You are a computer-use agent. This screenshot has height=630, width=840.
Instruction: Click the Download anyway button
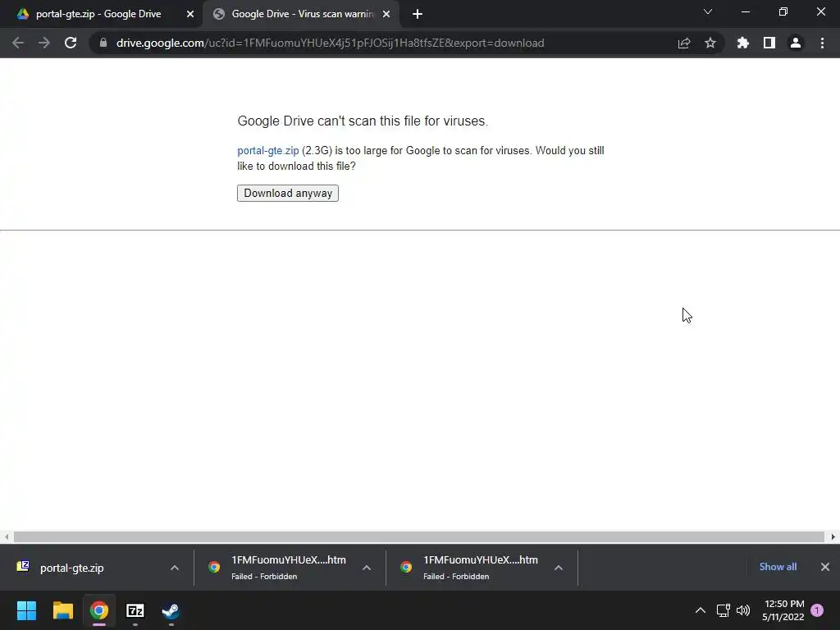[288, 193]
